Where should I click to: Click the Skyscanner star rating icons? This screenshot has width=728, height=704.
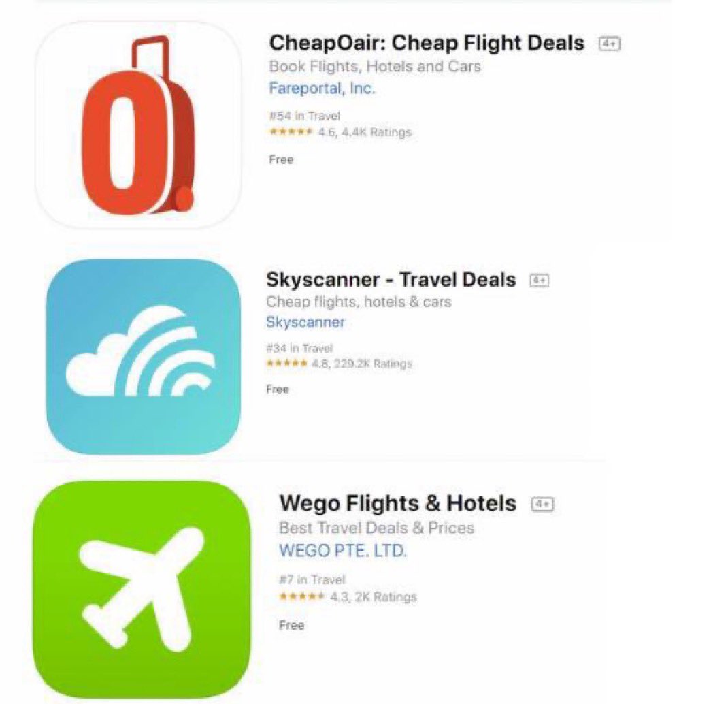286,363
